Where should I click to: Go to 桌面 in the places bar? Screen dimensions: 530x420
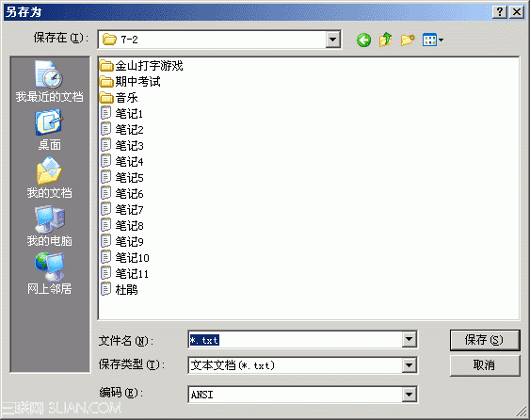[x=49, y=130]
